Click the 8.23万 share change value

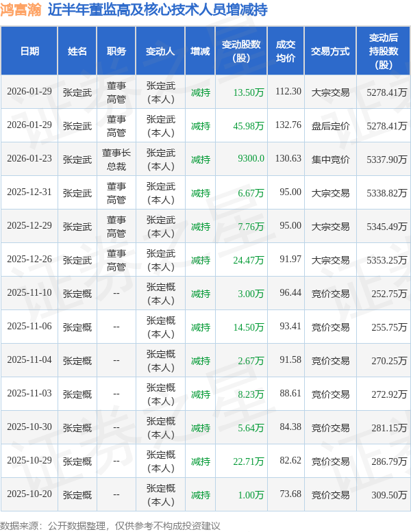point(251,394)
